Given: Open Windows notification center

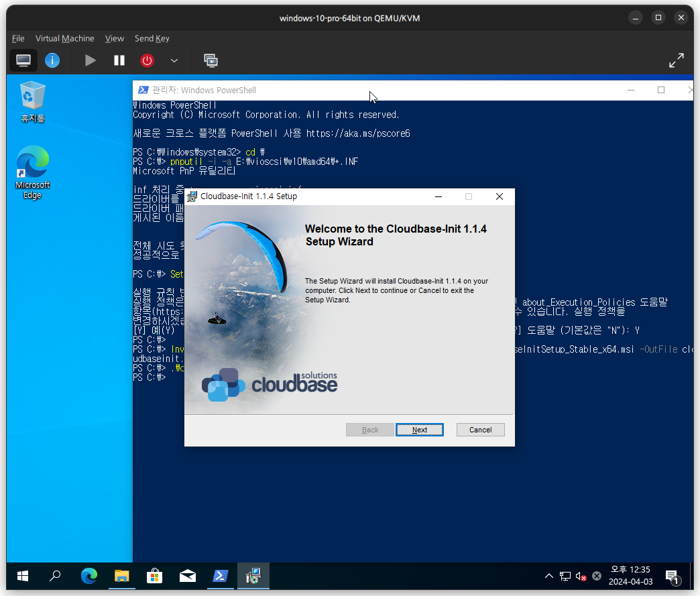Looking at the screenshot, I should point(673,577).
